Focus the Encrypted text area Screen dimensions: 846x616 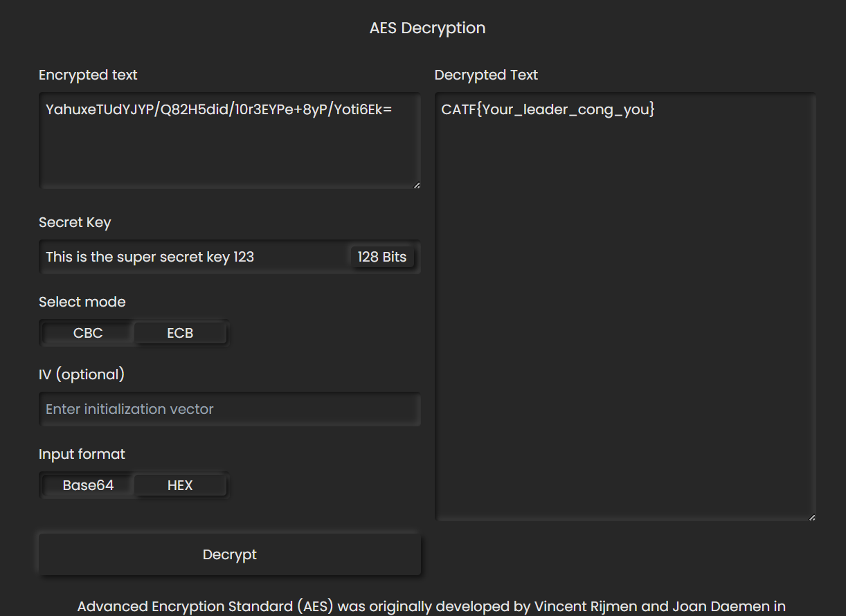(230, 141)
